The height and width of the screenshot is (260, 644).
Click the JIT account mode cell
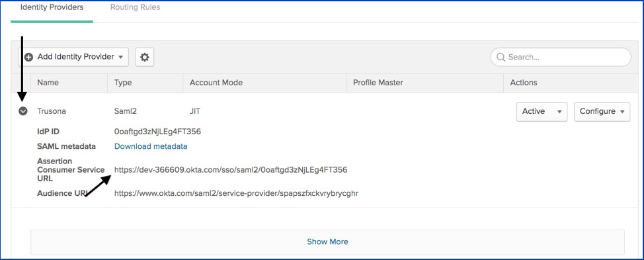coord(195,111)
